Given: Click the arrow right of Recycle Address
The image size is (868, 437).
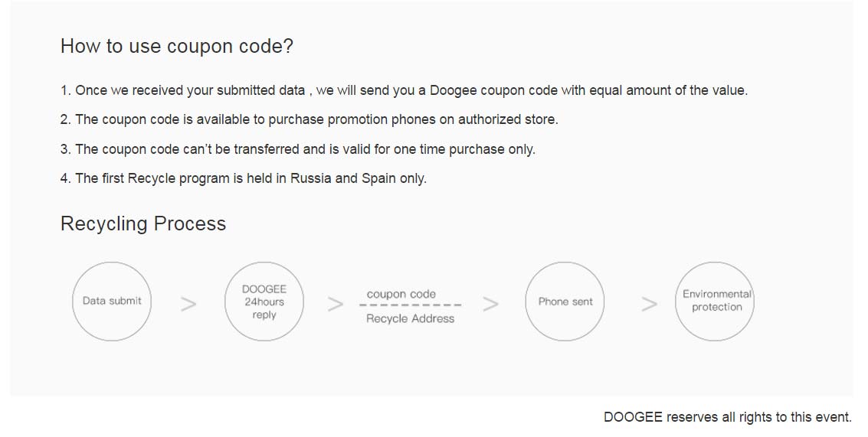Looking at the screenshot, I should click(x=491, y=304).
